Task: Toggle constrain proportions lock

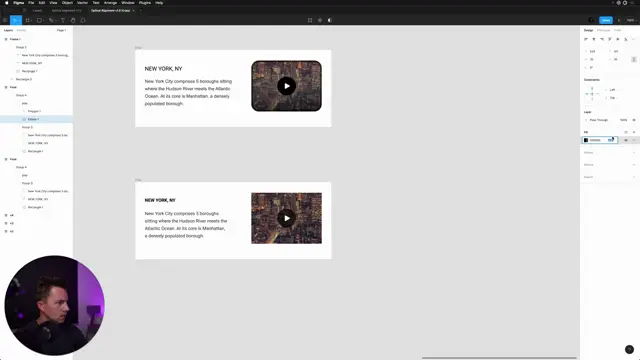Action: pos(634,59)
